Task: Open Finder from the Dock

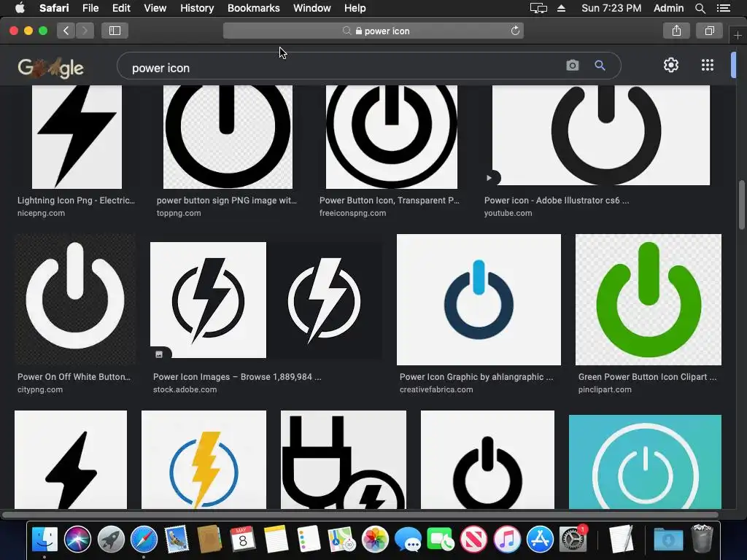Action: [44, 540]
